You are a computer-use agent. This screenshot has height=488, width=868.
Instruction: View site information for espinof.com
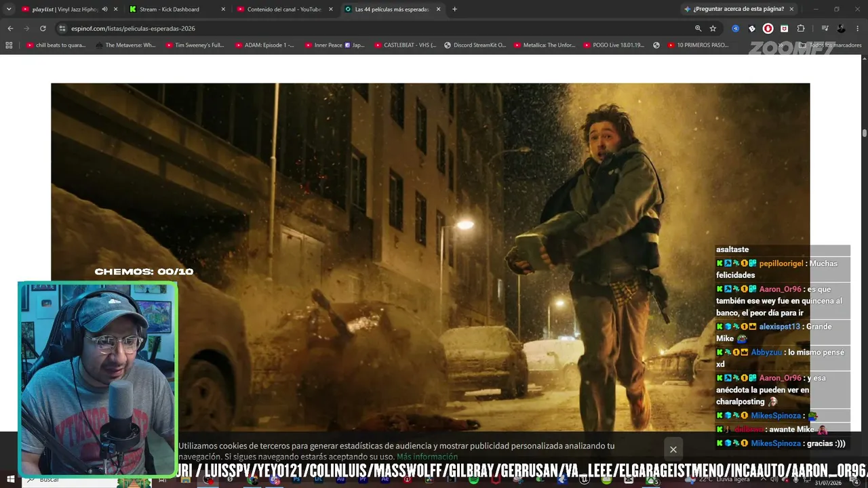pos(62,28)
